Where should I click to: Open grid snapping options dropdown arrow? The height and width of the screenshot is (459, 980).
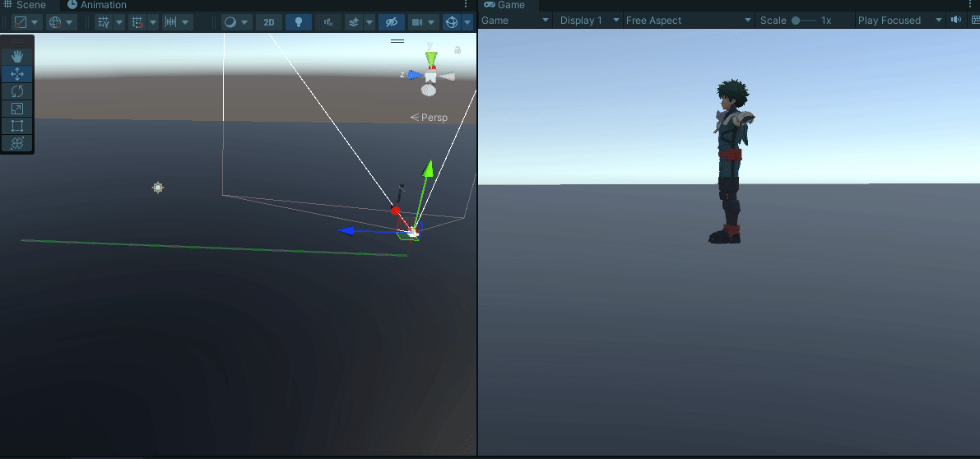coord(153,22)
